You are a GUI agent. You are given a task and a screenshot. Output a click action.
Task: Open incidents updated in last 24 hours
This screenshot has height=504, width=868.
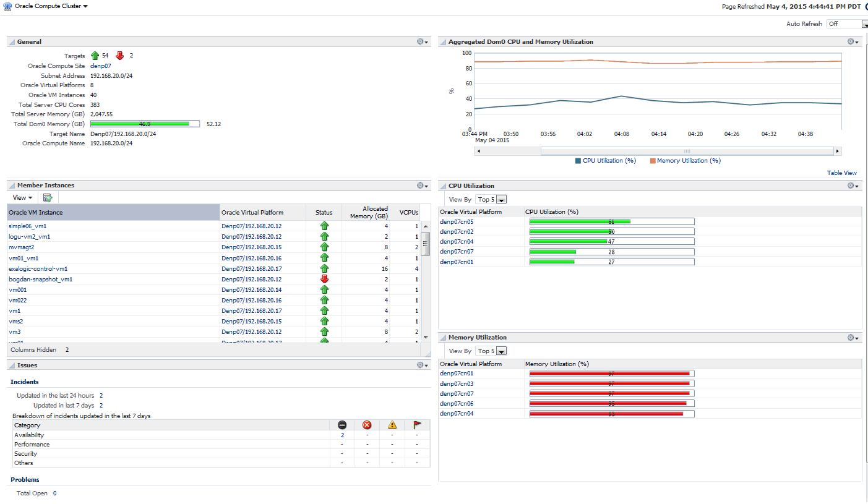101,395
